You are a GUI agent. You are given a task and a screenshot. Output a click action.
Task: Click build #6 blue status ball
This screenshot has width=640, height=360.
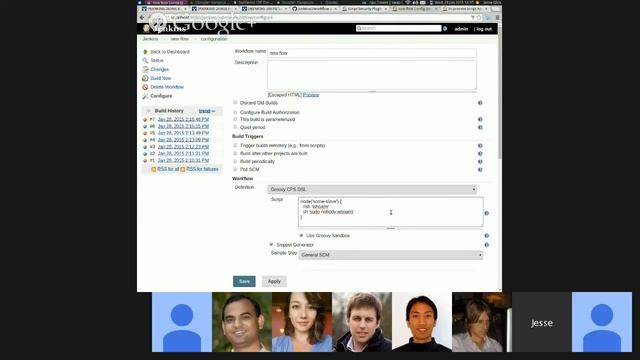click(x=145, y=127)
